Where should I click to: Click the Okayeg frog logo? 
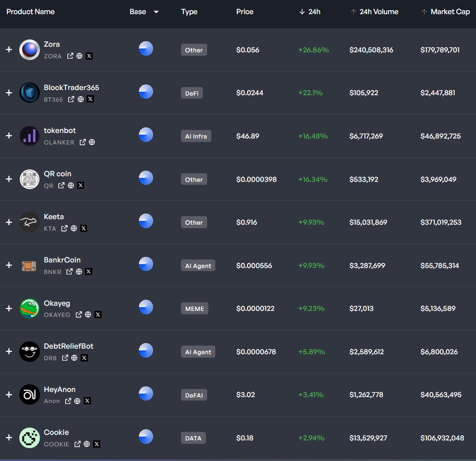30,308
